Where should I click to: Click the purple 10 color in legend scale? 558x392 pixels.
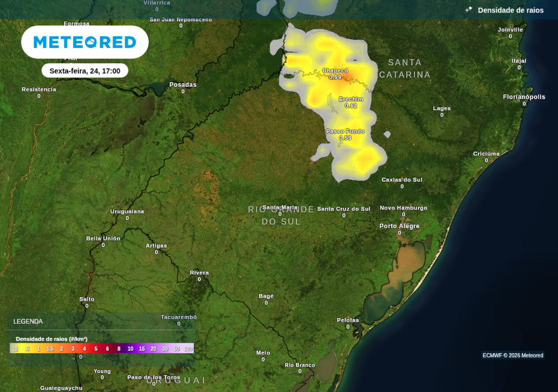tap(130, 348)
